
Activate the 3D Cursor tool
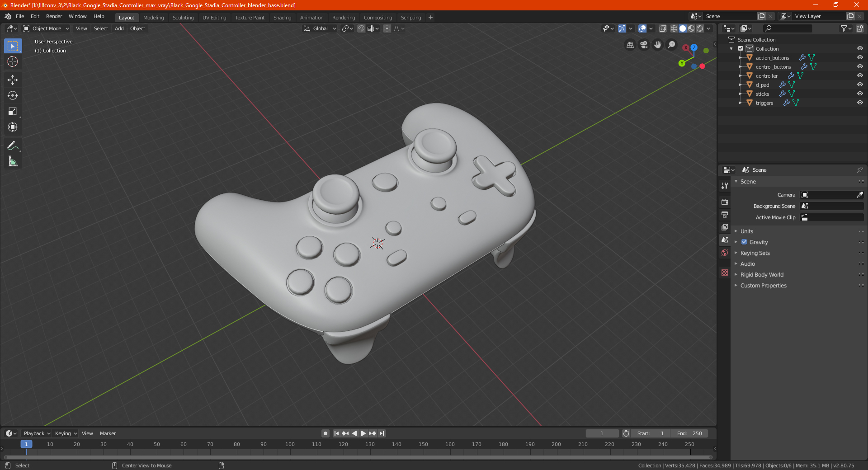pos(13,61)
